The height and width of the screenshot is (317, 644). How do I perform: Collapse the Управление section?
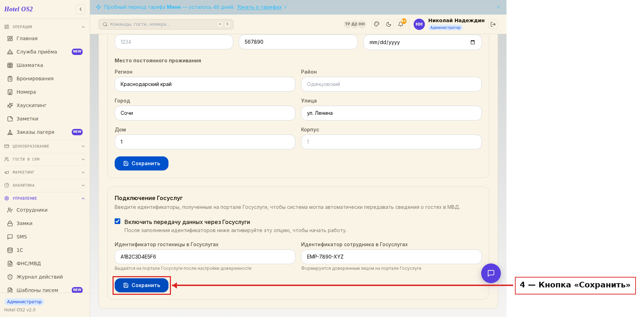coord(45,198)
